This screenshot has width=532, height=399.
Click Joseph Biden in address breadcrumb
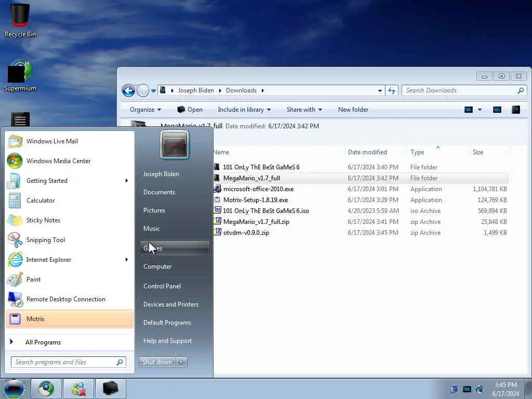[196, 90]
